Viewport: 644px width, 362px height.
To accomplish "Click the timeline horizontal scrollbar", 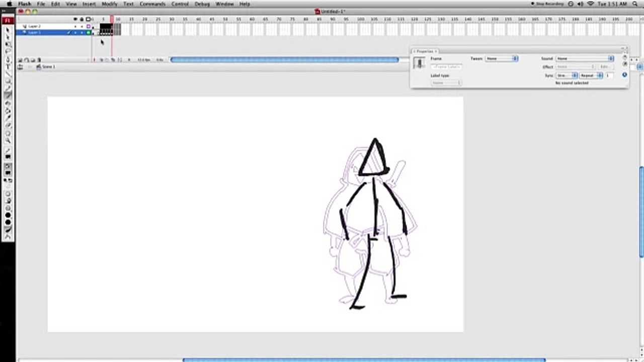I will tap(284, 60).
